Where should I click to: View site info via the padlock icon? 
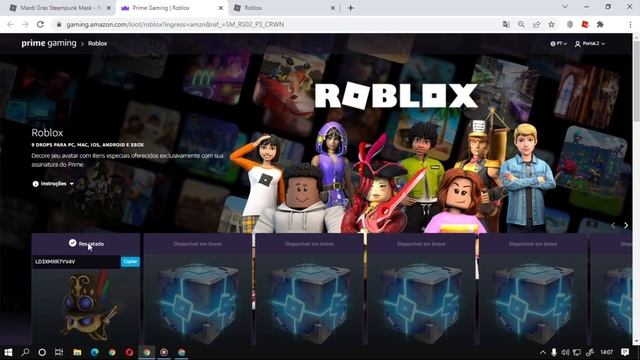(59, 24)
